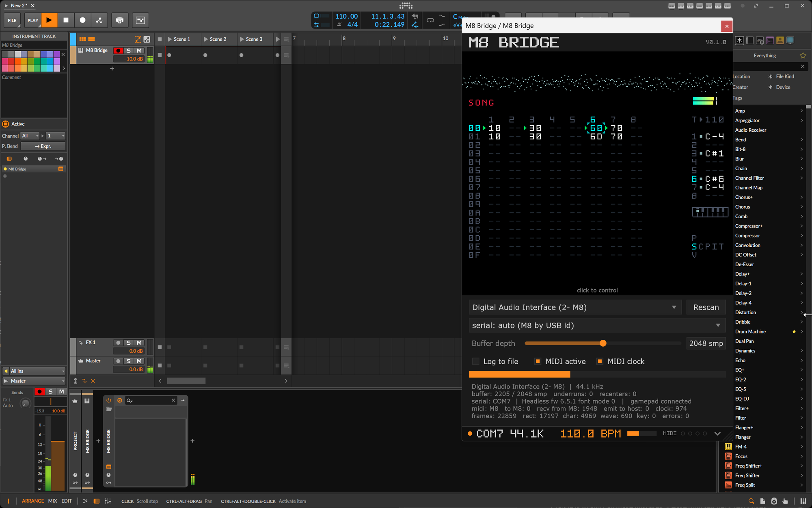Viewport: 812px width, 508px height.
Task: Toggle the M8 Bridge device power icon
Action: click(108, 400)
